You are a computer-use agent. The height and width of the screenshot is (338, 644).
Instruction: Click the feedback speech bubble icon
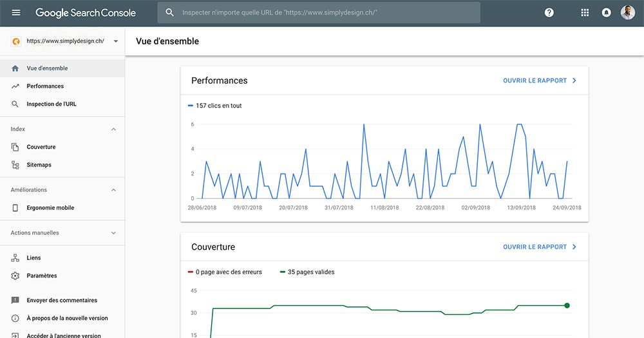[15, 300]
